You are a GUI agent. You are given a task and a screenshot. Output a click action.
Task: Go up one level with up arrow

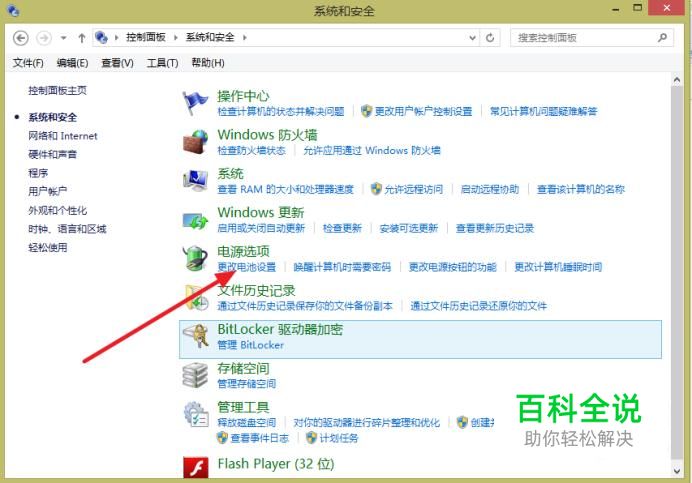[82, 38]
